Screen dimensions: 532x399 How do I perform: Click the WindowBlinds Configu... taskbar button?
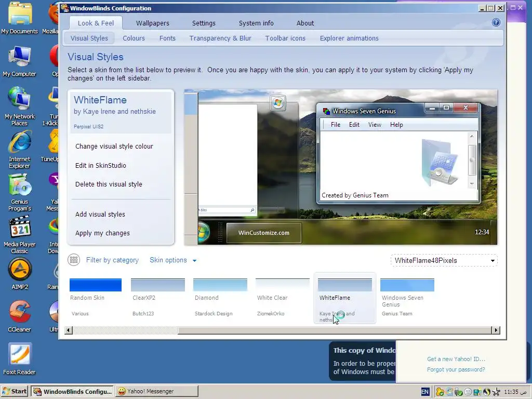click(x=72, y=391)
